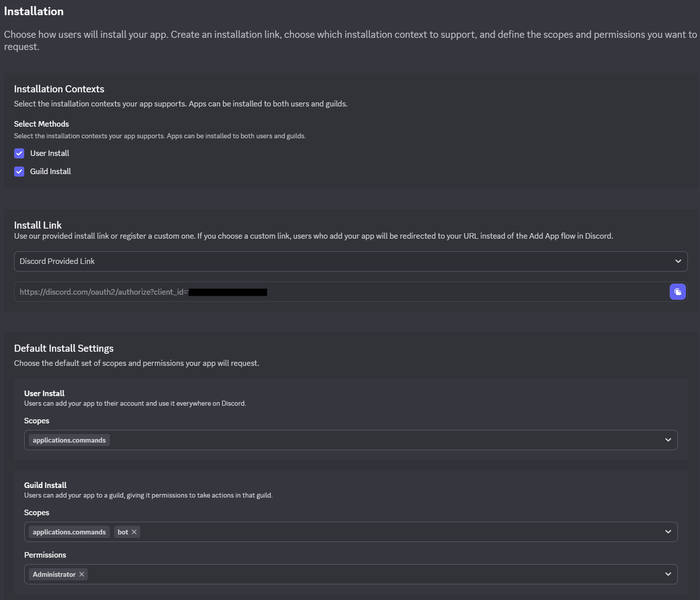700x600 pixels.
Task: Expand the Guild Install scopes dropdown arrow
Action: (668, 532)
